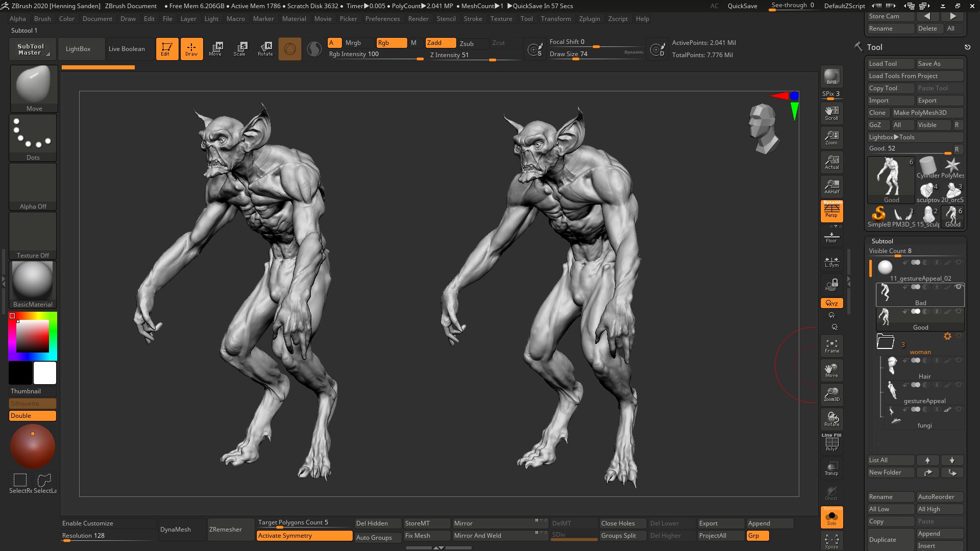This screenshot has width=980, height=551.
Task: Expand the woman folder in Subtool panel
Action: pos(886,341)
